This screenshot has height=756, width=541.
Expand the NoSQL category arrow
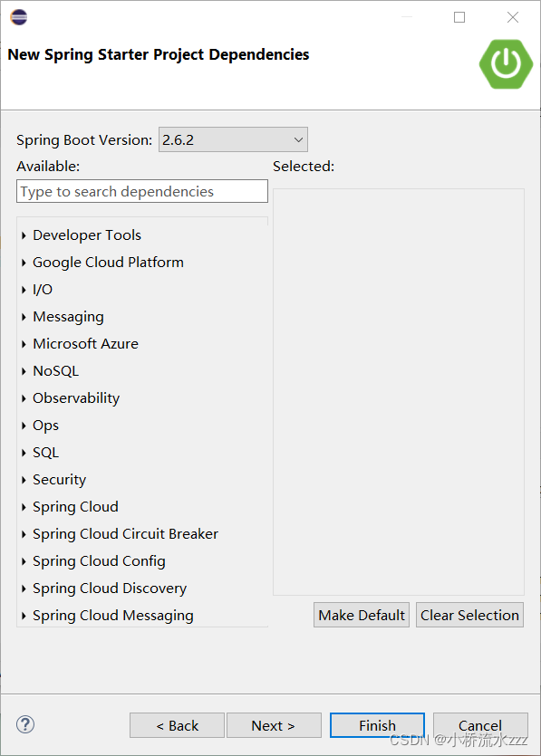pyautogui.click(x=24, y=371)
